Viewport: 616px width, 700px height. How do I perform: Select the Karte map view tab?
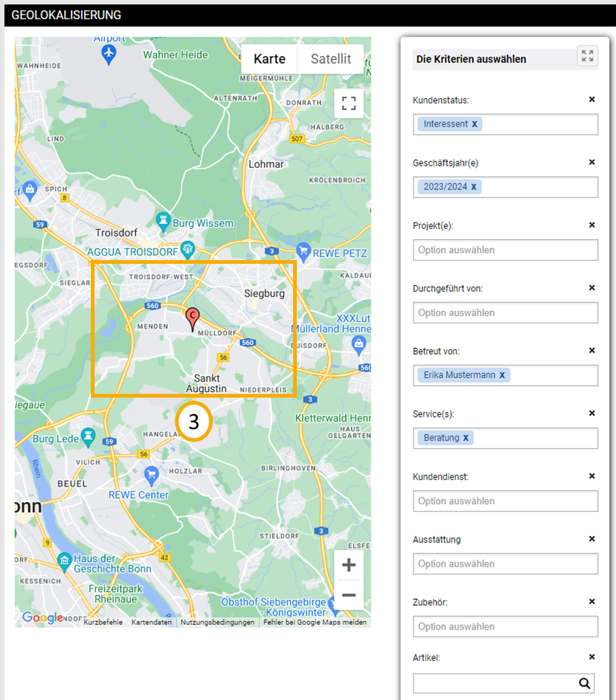[269, 59]
